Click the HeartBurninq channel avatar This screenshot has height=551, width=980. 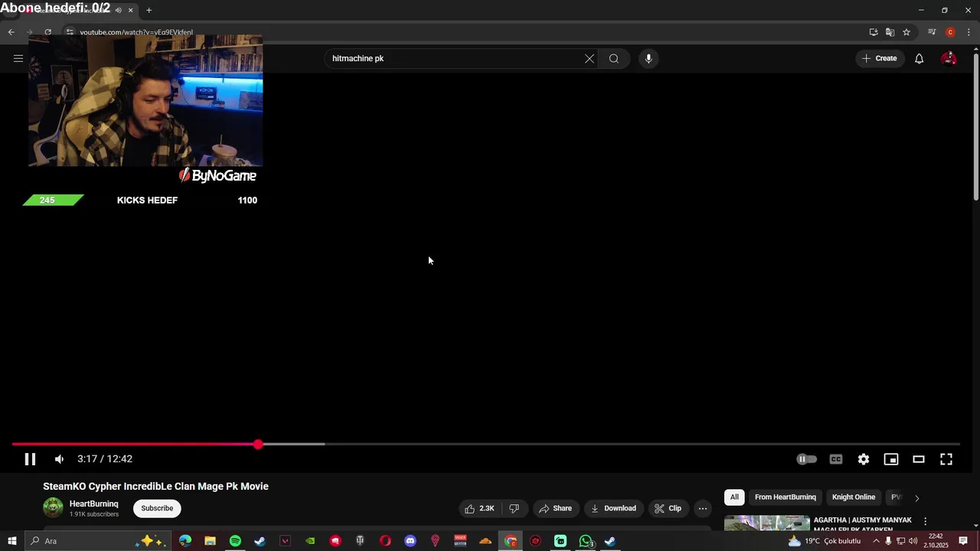point(53,507)
